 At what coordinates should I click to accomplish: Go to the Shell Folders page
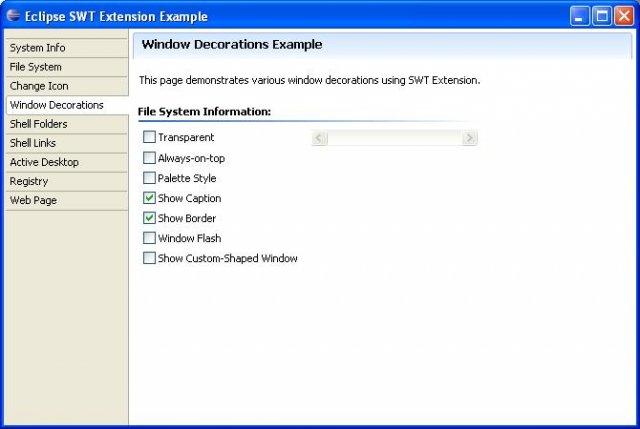click(67, 124)
